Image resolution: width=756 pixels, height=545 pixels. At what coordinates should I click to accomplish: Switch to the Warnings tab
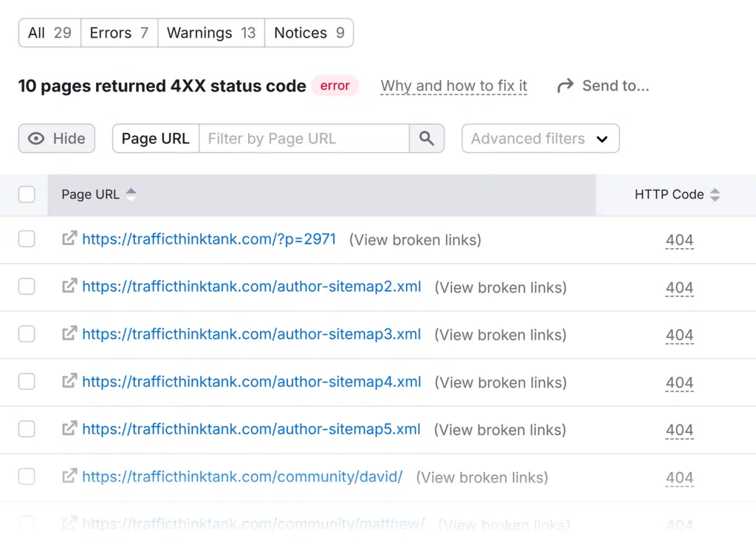pos(210,33)
